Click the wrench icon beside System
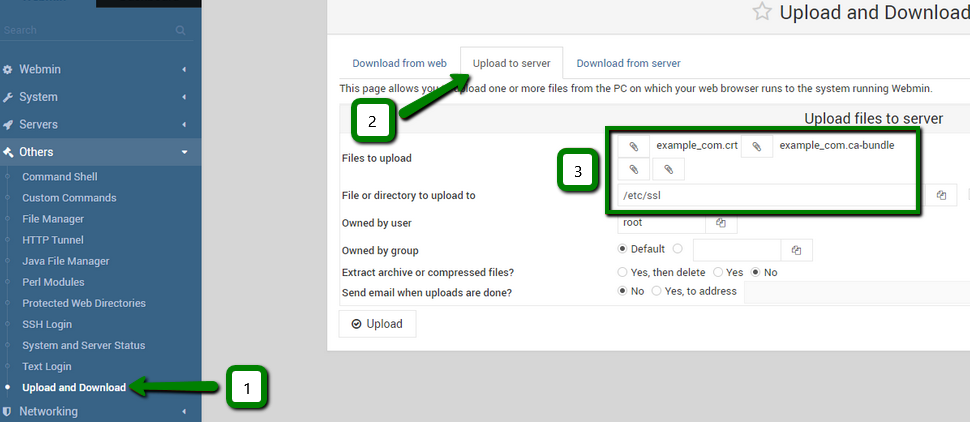Image resolution: width=970 pixels, height=422 pixels. (8, 97)
